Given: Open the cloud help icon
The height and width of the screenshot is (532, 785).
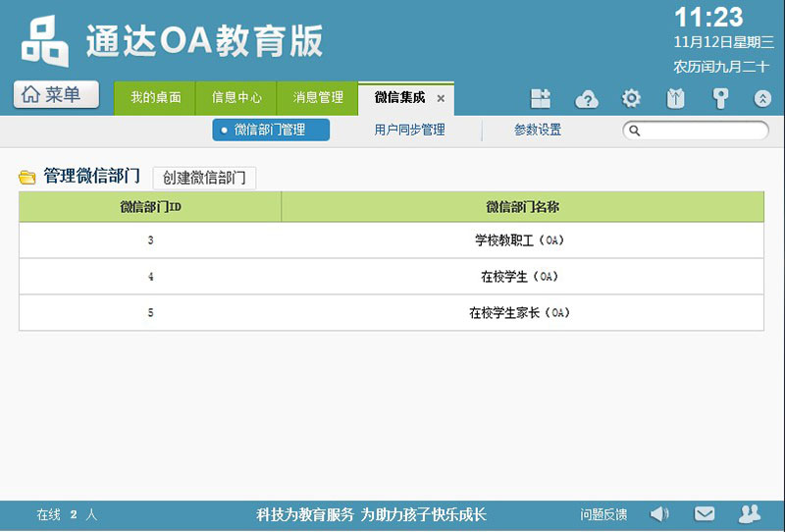Looking at the screenshot, I should 587,98.
